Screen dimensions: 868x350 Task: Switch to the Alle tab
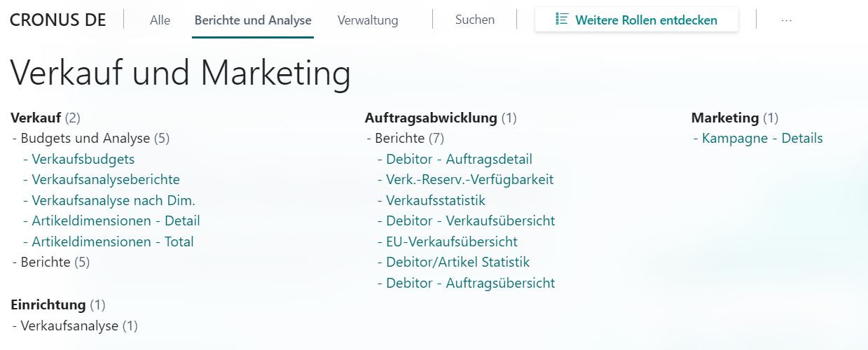tap(160, 20)
